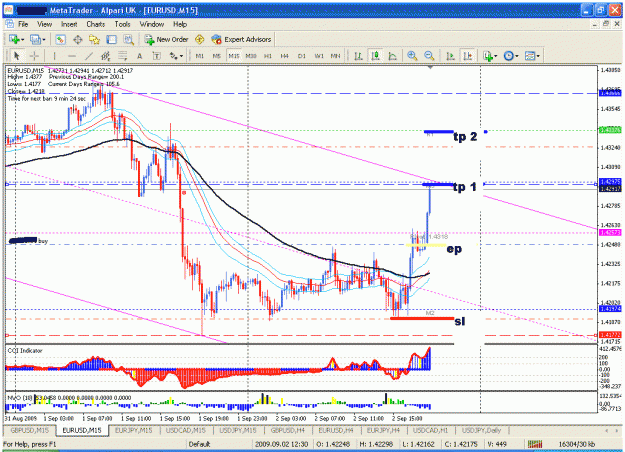Expand the Periods dropdown arrow

click(x=517, y=56)
